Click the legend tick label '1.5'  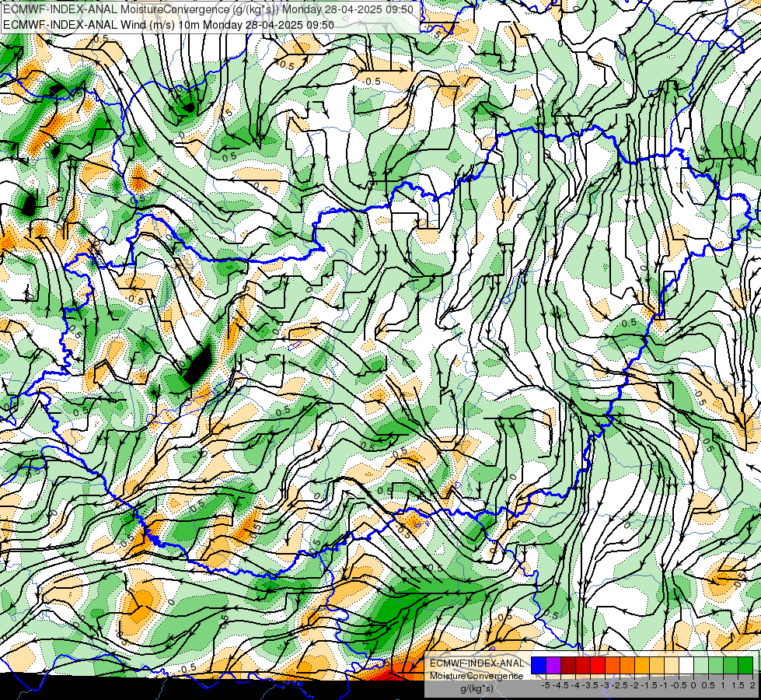point(738,685)
